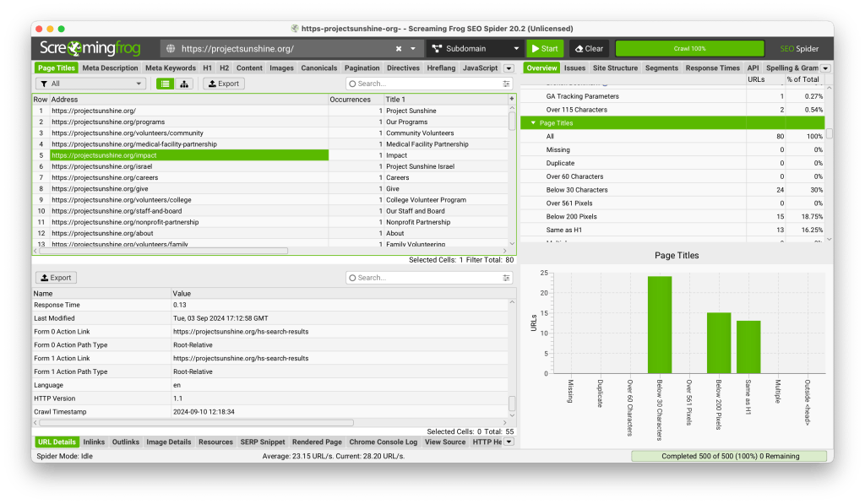Export the URL details lower panel
This screenshot has width=865, height=504.
tap(55, 278)
